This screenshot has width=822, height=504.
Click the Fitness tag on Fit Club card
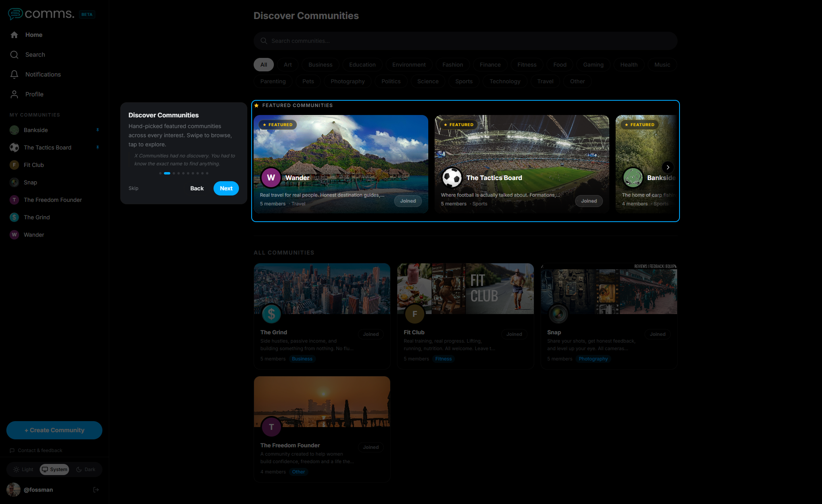coord(443,359)
